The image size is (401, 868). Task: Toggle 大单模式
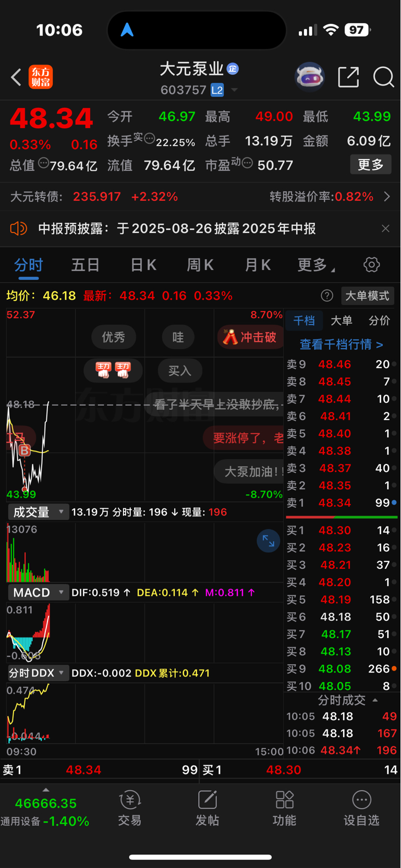coord(368,296)
